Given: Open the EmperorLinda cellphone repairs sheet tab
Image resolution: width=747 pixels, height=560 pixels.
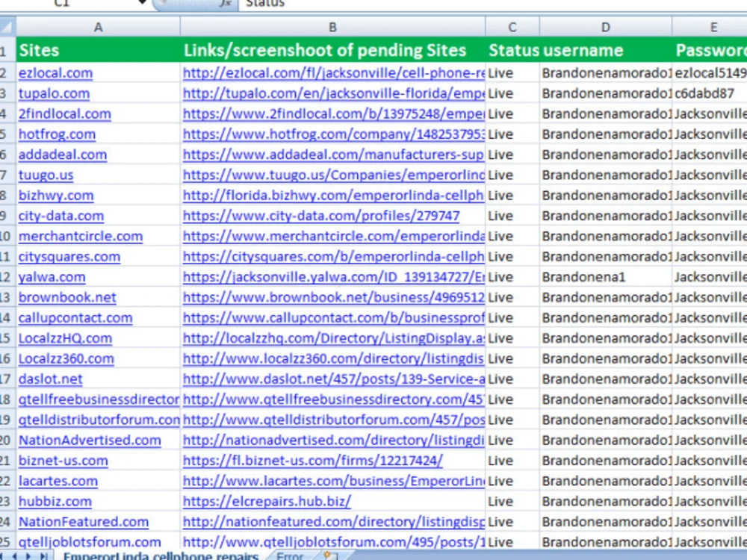Looking at the screenshot, I should pyautogui.click(x=161, y=556).
